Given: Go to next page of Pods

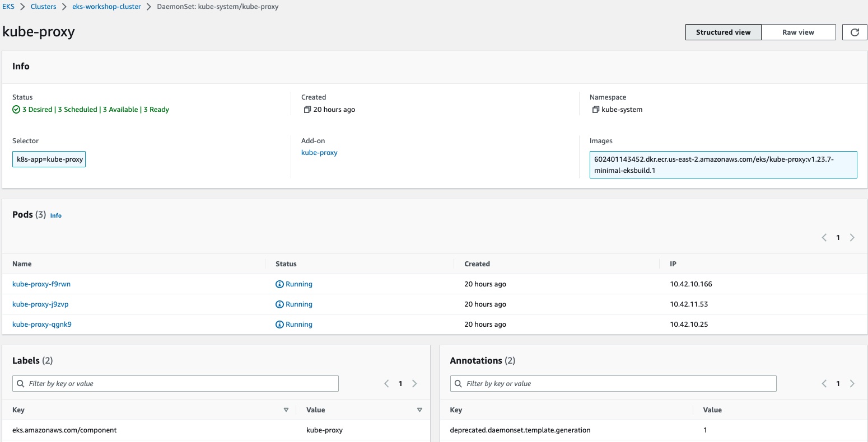Looking at the screenshot, I should coord(852,238).
